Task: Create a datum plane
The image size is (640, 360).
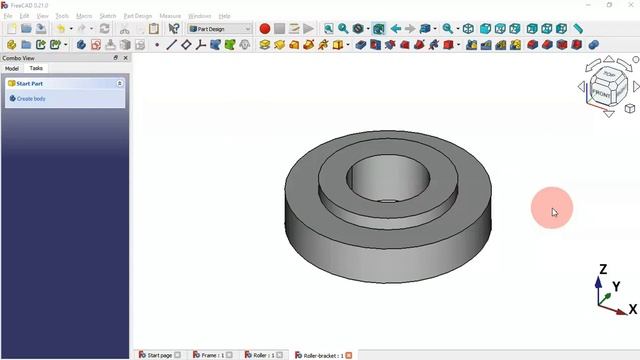Action: pos(186,44)
